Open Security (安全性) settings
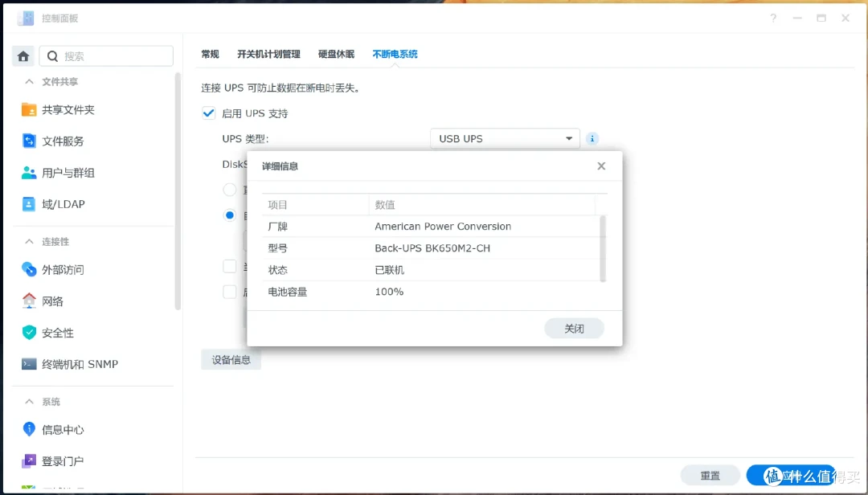Image resolution: width=868 pixels, height=495 pixels. point(47,333)
